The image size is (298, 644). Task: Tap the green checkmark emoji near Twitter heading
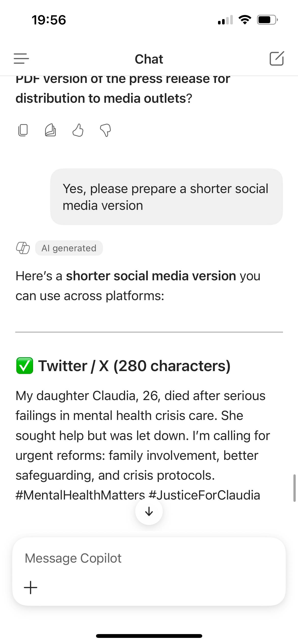24,366
